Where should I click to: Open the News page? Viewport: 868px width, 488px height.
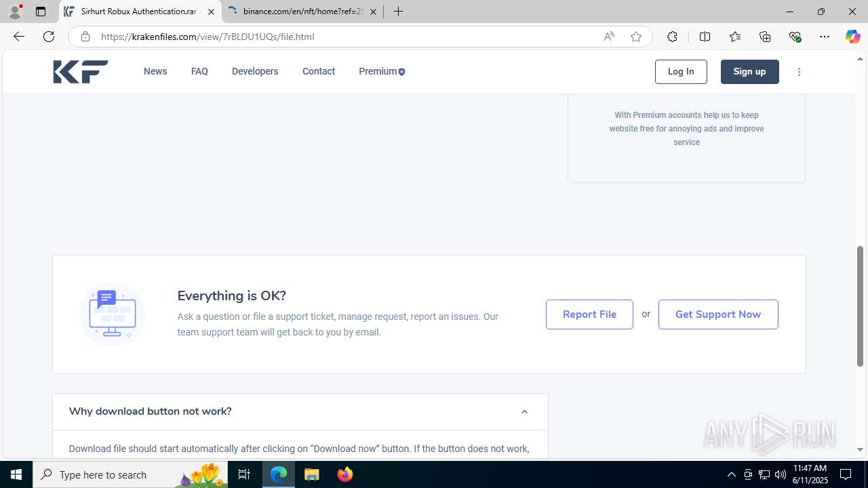(x=155, y=71)
